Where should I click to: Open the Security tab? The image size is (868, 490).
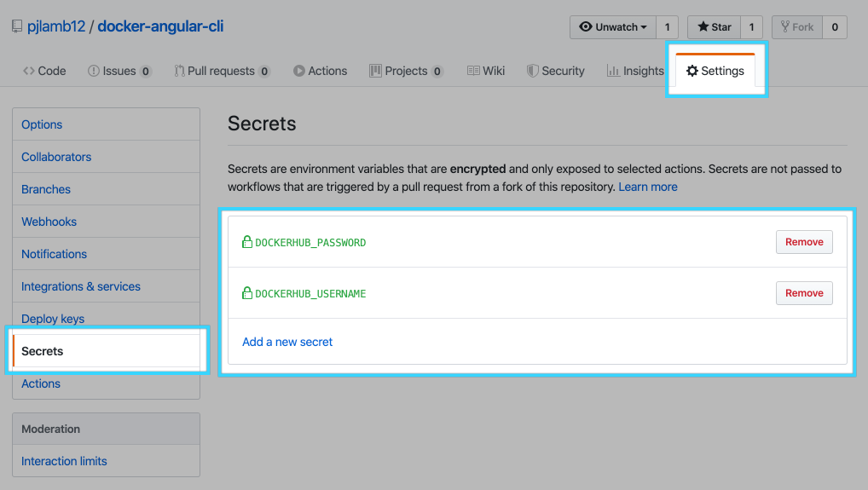556,71
